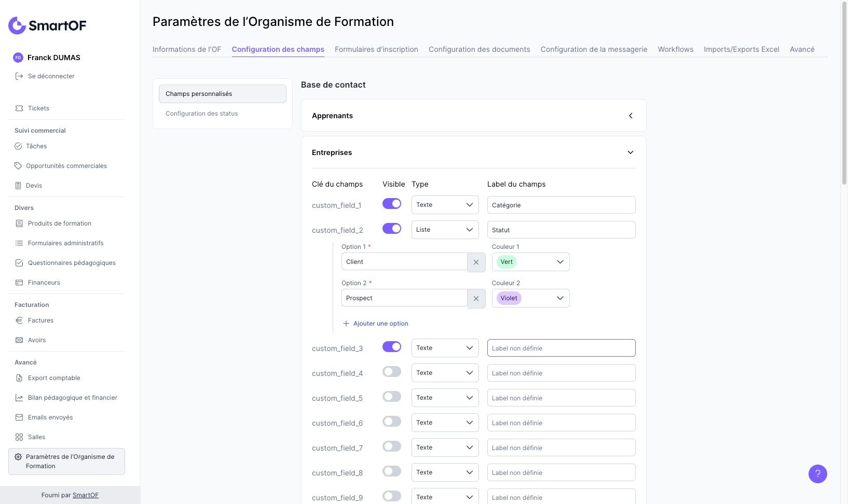Disable visibility for custom_field_1
The width and height of the screenshot is (848, 504).
(x=392, y=204)
